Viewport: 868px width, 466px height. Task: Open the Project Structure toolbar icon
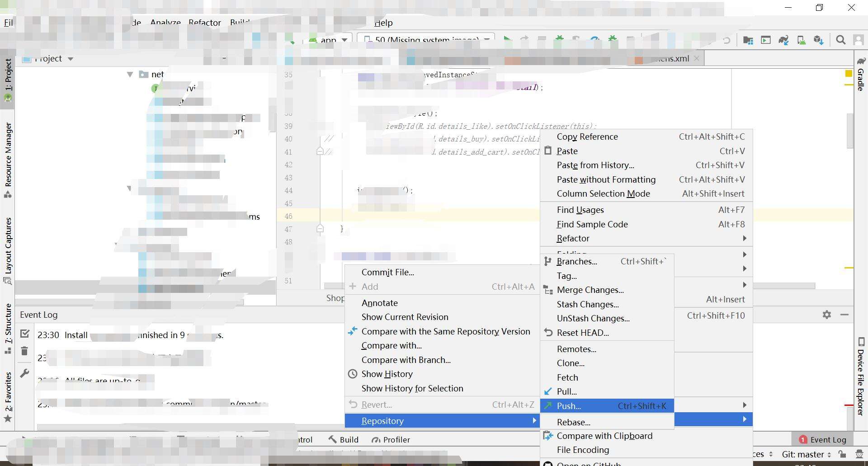[x=748, y=40]
